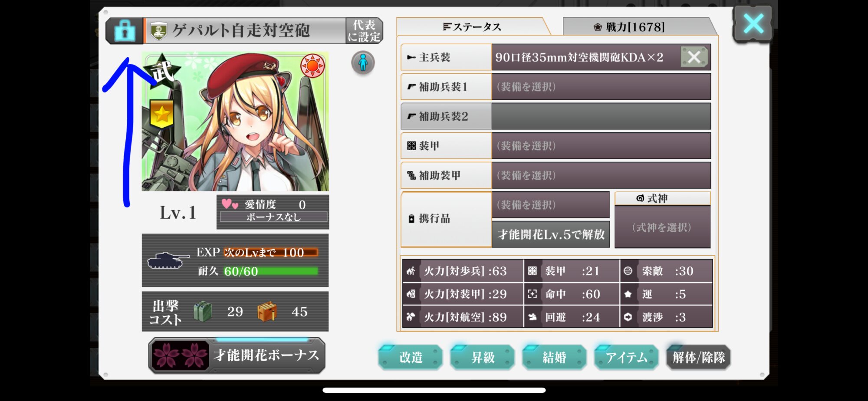Click the 耐久 60/60 green bar
868x401 pixels.
(x=271, y=271)
